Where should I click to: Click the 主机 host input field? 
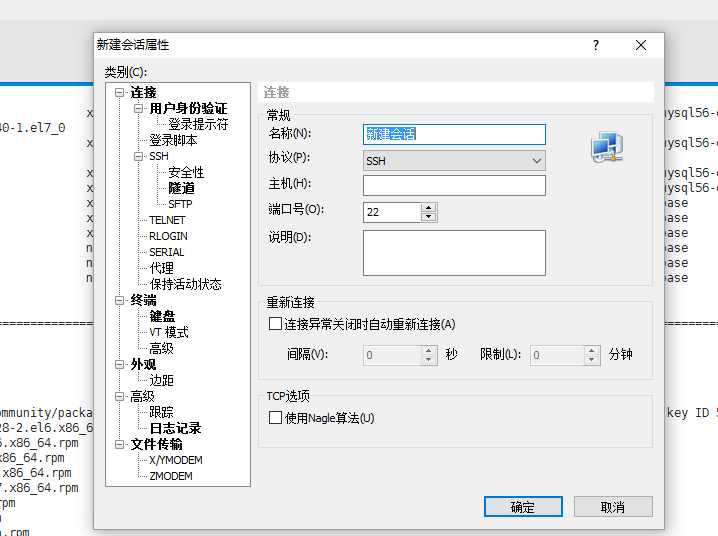(454, 185)
